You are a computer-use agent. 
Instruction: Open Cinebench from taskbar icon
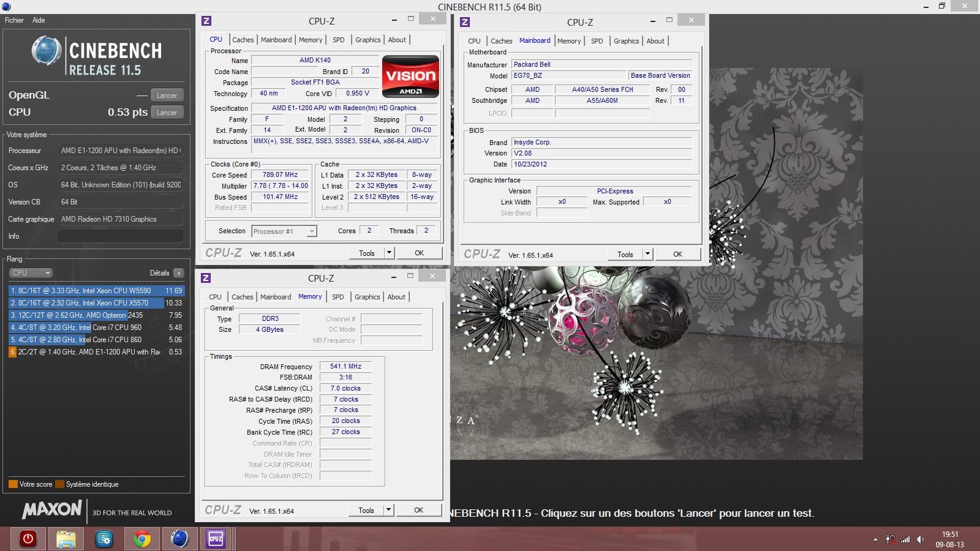(179, 539)
